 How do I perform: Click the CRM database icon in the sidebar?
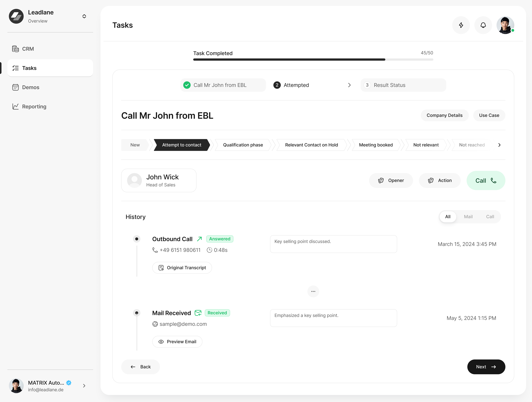15,49
